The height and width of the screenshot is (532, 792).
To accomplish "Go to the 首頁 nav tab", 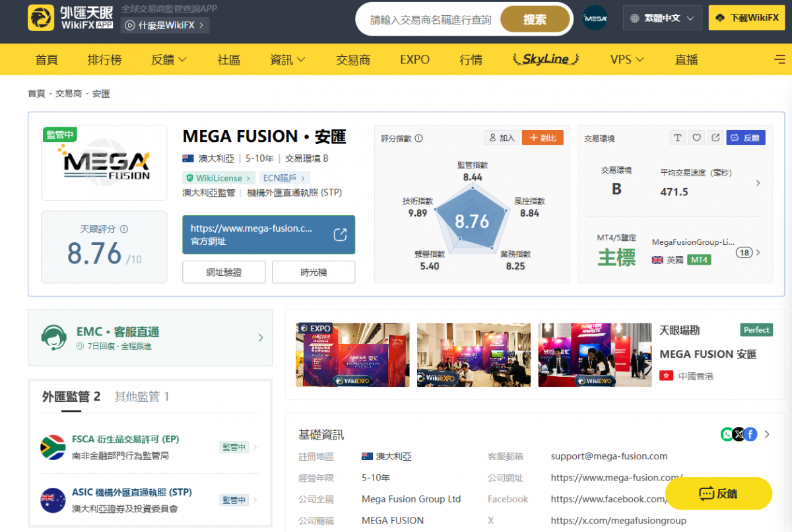I will pyautogui.click(x=46, y=59).
